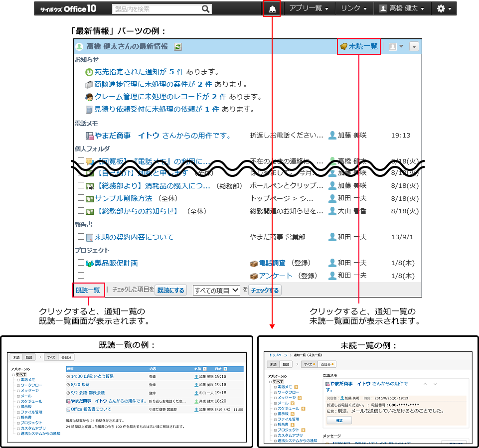The width and height of the screenshot is (479, 448).
Task: Check the 来期の契約内容について checkbox
Action: pos(81,236)
